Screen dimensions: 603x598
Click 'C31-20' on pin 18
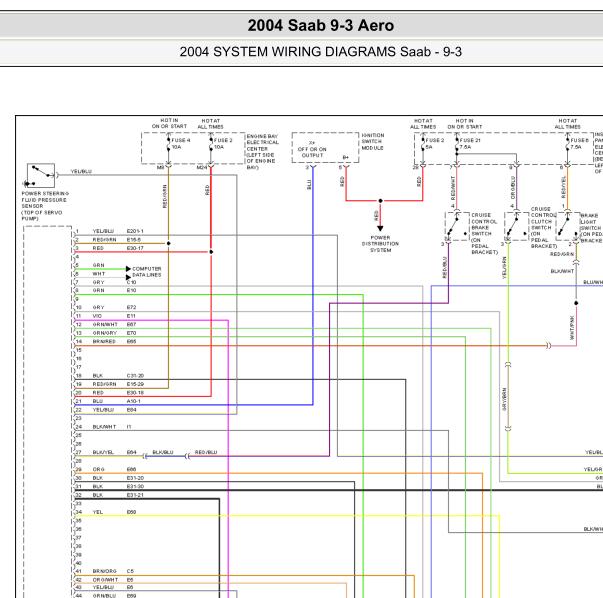click(135, 376)
